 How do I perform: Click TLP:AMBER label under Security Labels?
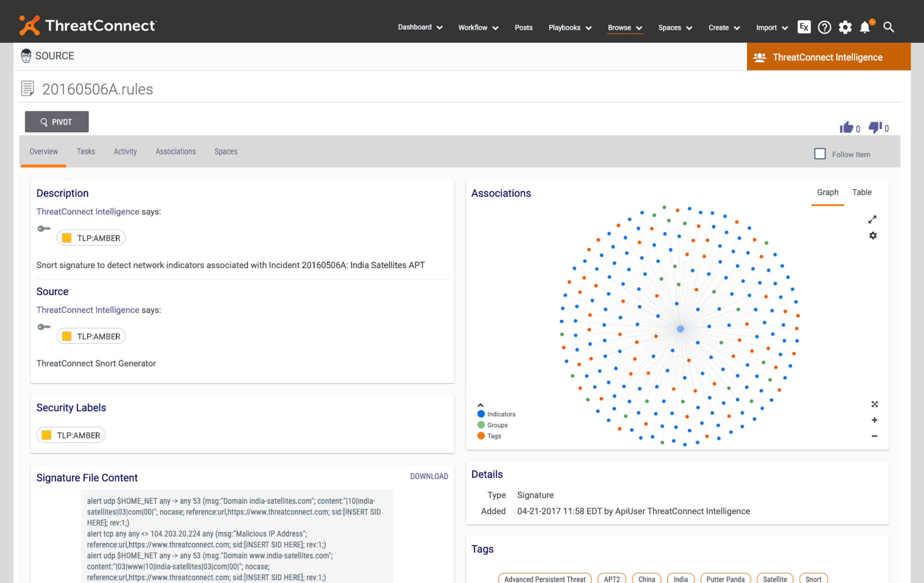click(71, 435)
